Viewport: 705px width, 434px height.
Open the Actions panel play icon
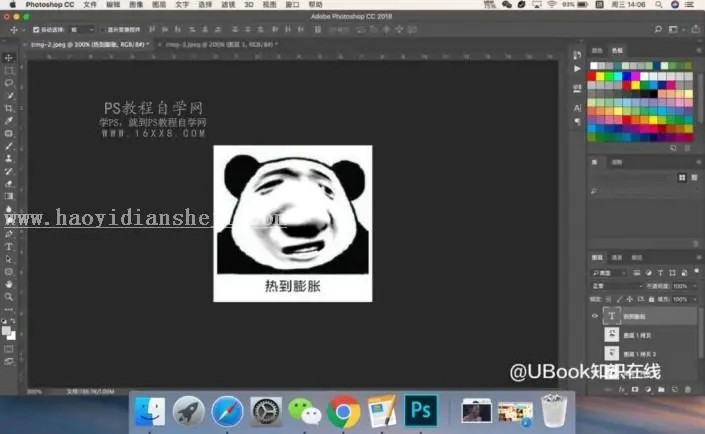(x=577, y=69)
